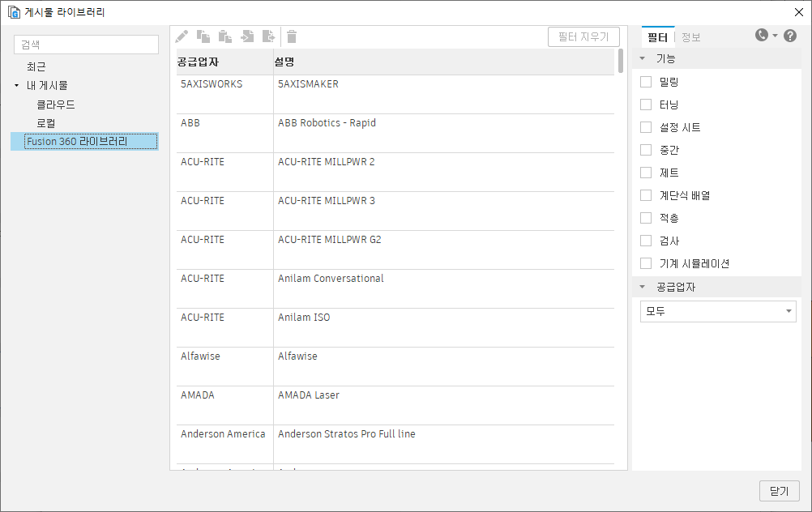Select 클라우드 in the tree
The width and height of the screenshot is (812, 512).
pos(56,105)
